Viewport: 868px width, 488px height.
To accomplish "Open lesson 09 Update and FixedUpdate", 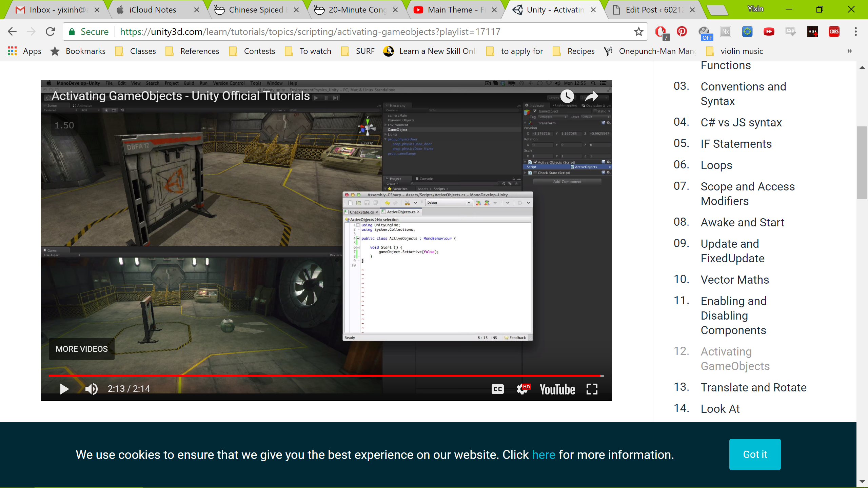I will [x=732, y=251].
